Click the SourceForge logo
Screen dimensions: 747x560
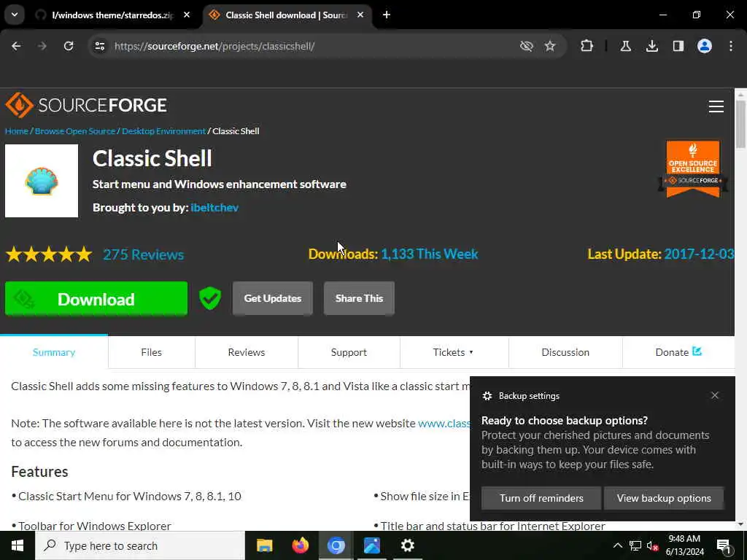(86, 105)
